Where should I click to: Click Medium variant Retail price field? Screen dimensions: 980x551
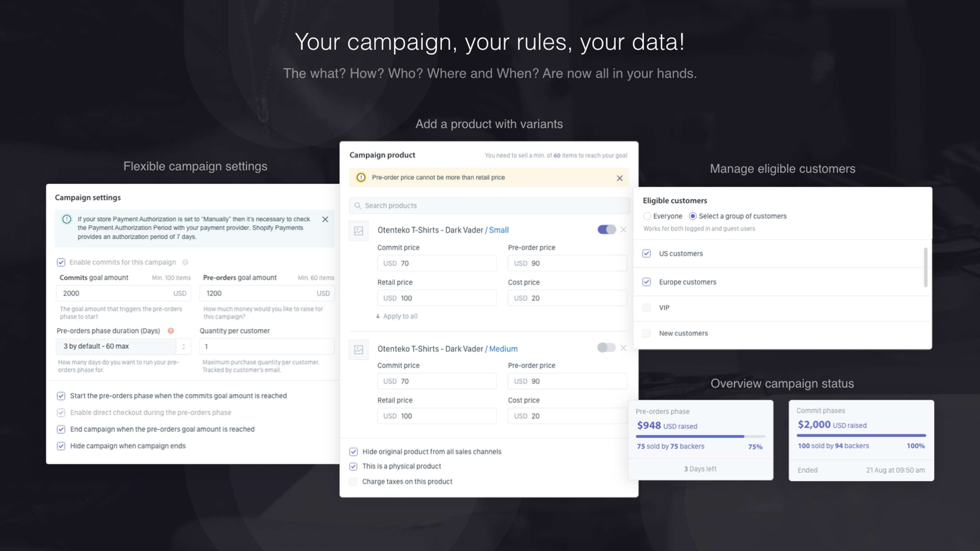point(437,416)
